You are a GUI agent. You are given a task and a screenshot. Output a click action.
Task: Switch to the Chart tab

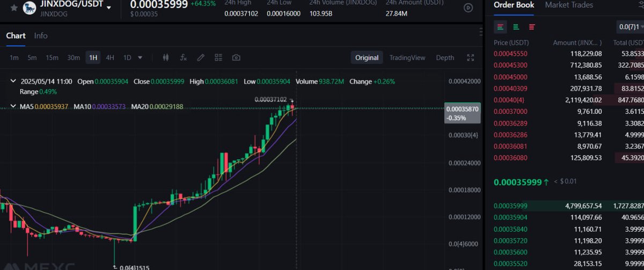click(x=16, y=35)
